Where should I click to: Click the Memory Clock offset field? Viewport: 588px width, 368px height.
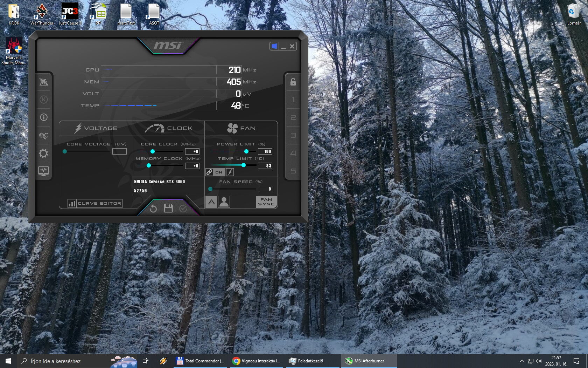(192, 166)
